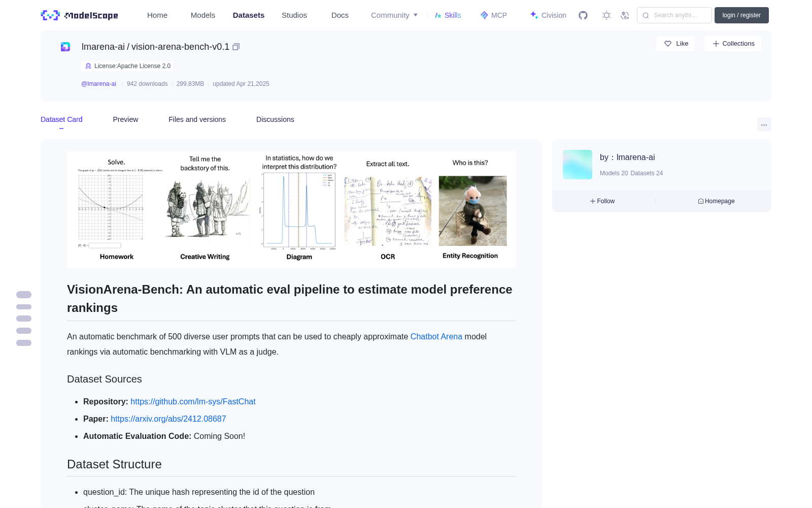Open the Studios nav item

(294, 15)
